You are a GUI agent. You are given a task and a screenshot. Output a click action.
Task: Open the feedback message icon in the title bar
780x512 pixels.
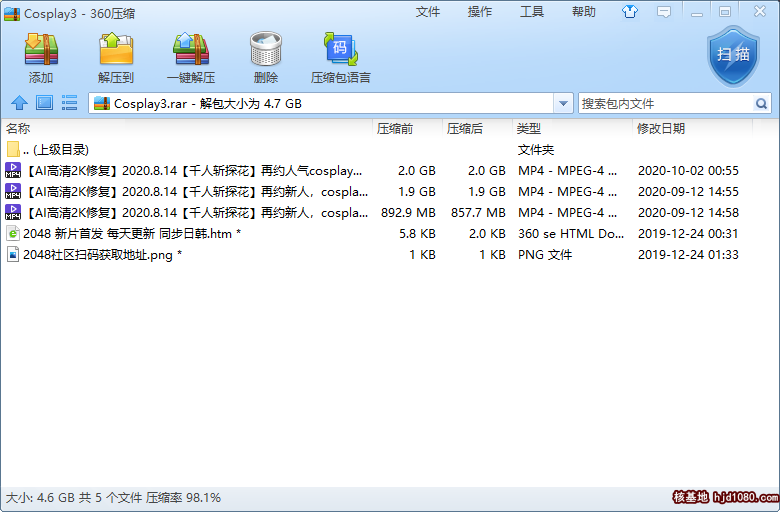click(x=664, y=12)
